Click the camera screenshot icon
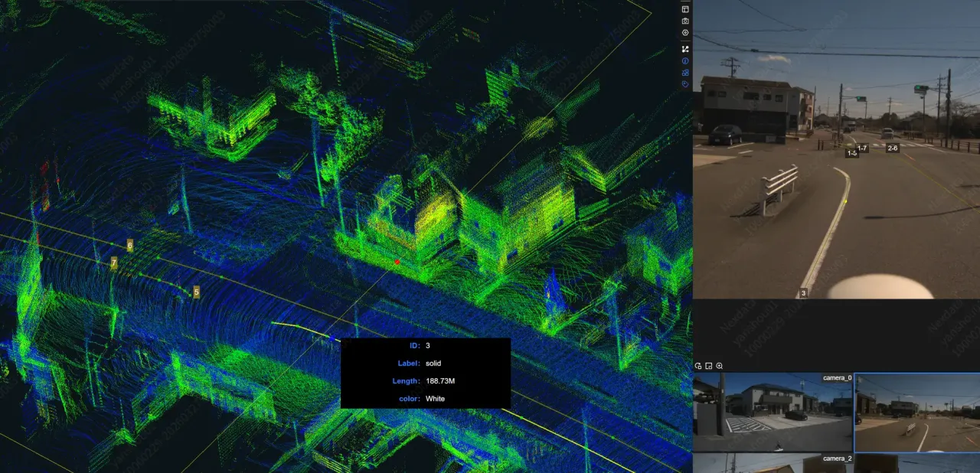980x473 pixels. (x=685, y=21)
